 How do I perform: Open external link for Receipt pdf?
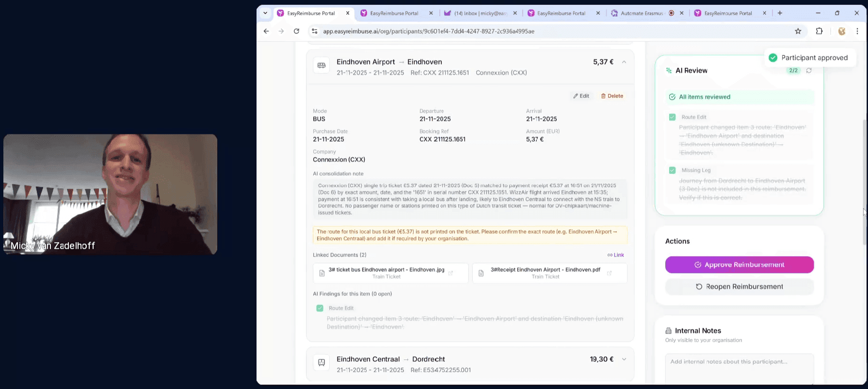pos(609,273)
